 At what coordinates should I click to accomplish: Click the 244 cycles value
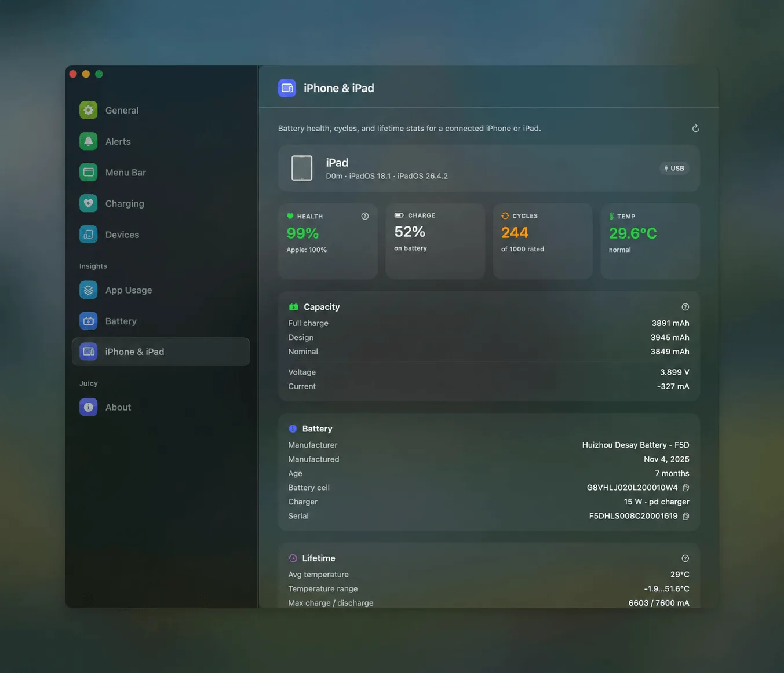click(x=515, y=233)
